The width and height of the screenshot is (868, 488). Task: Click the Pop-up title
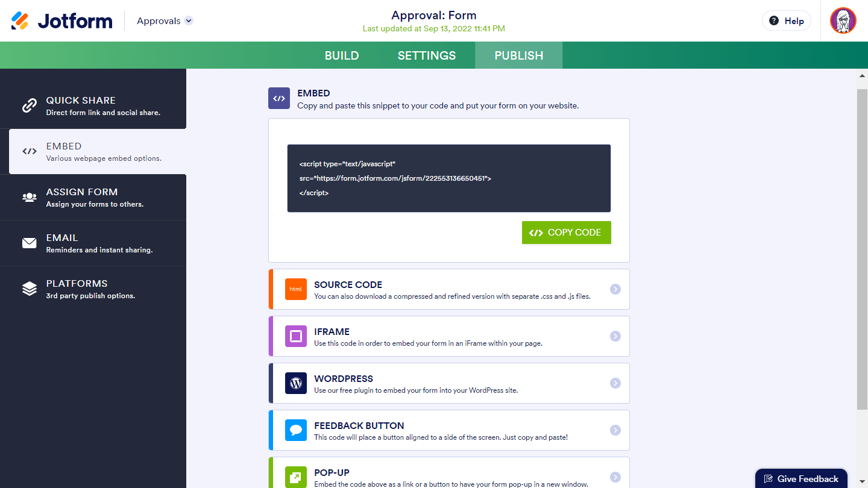point(332,472)
